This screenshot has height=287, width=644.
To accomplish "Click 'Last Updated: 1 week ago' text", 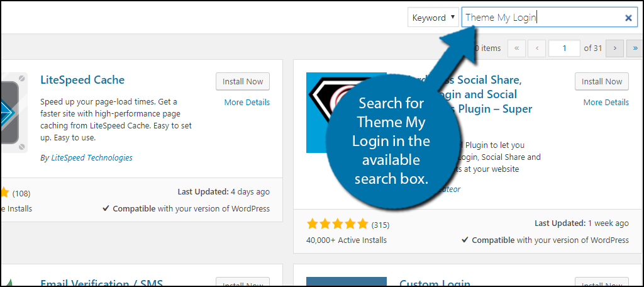I will [x=582, y=223].
